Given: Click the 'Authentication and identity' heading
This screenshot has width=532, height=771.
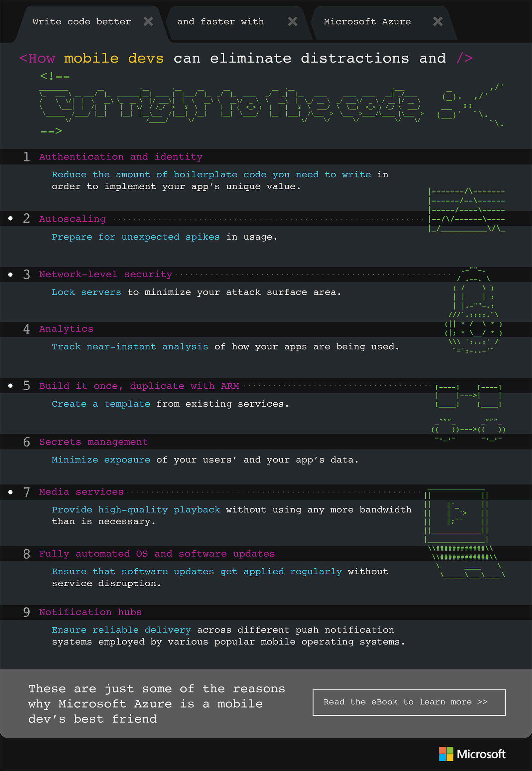Looking at the screenshot, I should click(121, 157).
